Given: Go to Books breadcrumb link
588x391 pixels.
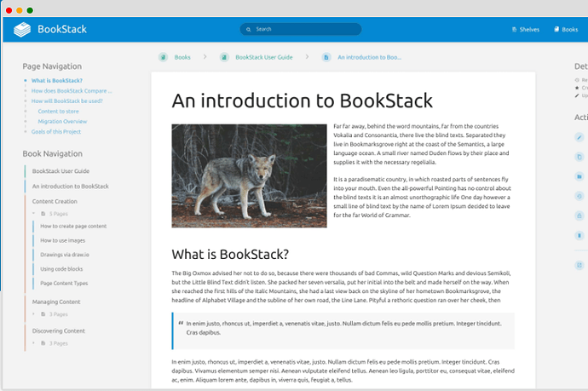Looking at the screenshot, I should (x=182, y=57).
